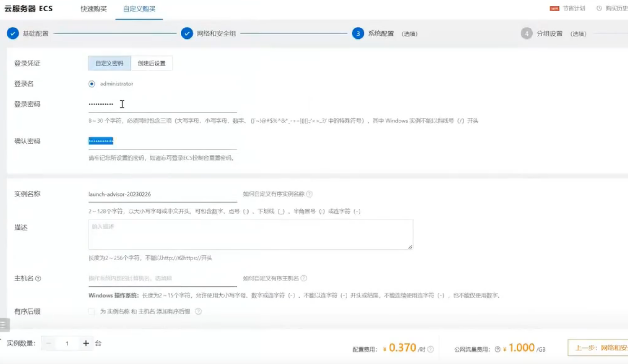
Task: Enable ordered suffix for instance and hostname
Action: click(92, 311)
